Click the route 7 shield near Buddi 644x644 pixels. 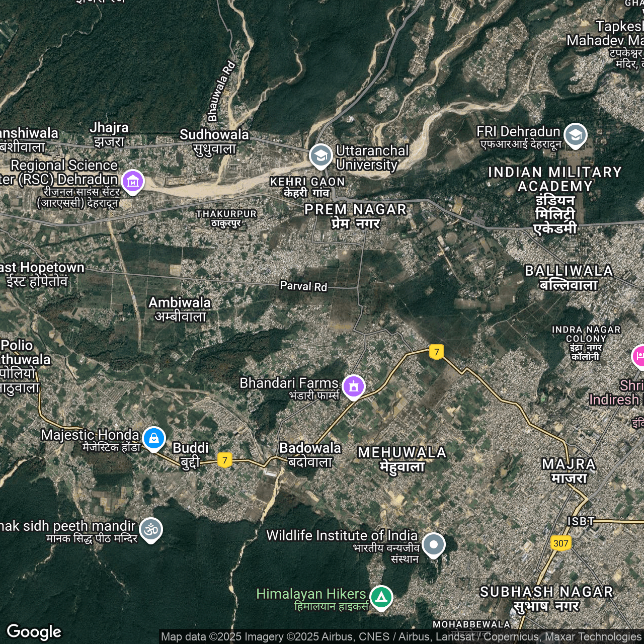(225, 460)
